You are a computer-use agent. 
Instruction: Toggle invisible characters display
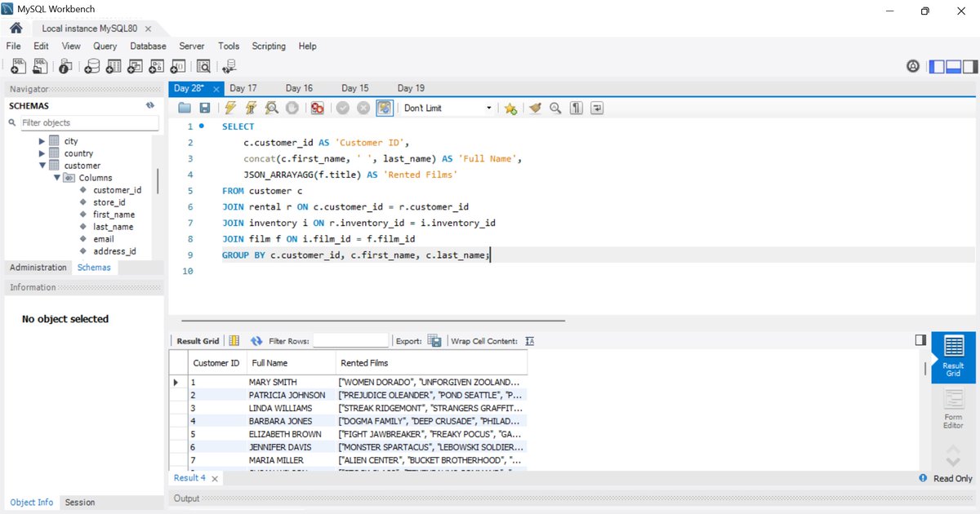[577, 108]
